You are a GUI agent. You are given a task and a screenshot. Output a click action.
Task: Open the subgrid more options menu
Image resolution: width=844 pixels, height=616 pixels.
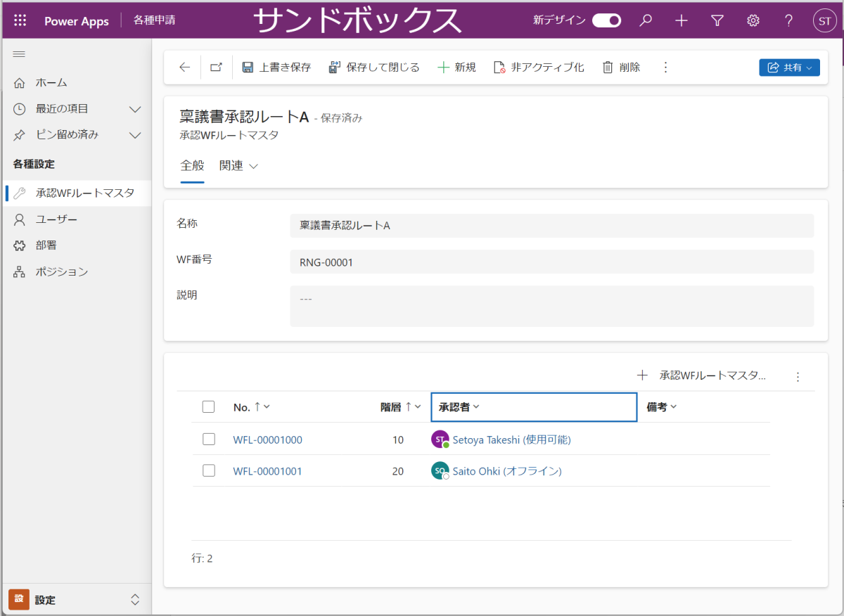click(798, 376)
